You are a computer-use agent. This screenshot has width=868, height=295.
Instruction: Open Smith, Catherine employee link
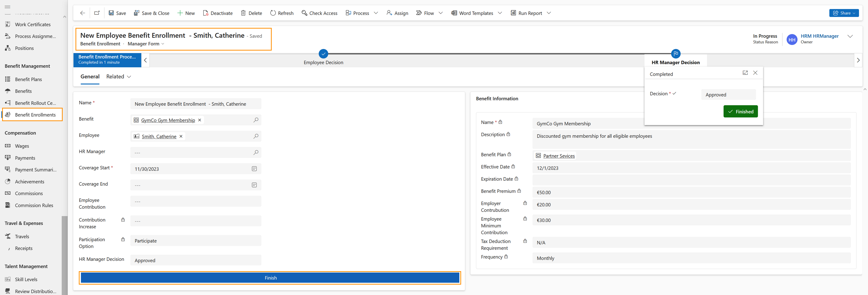click(159, 137)
